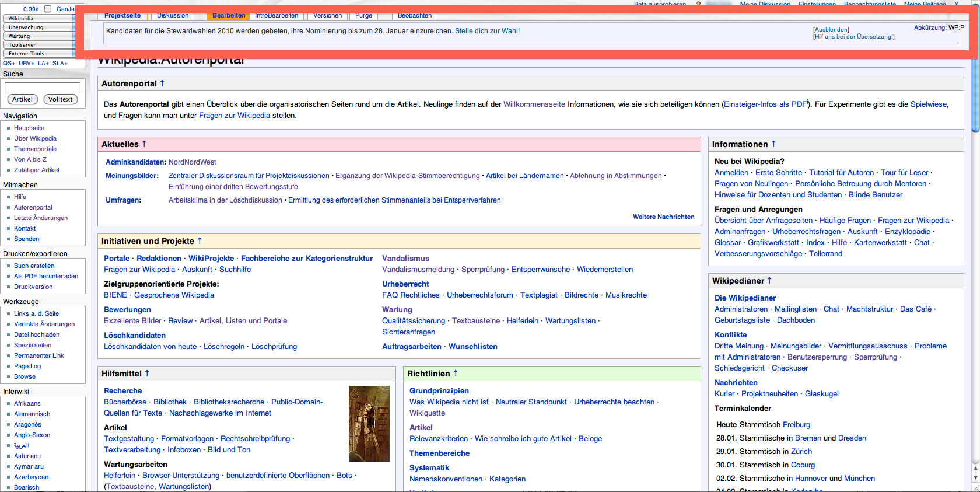The width and height of the screenshot is (980, 492).
Task: Switch to the Bearbeiten tab
Action: coord(229,16)
